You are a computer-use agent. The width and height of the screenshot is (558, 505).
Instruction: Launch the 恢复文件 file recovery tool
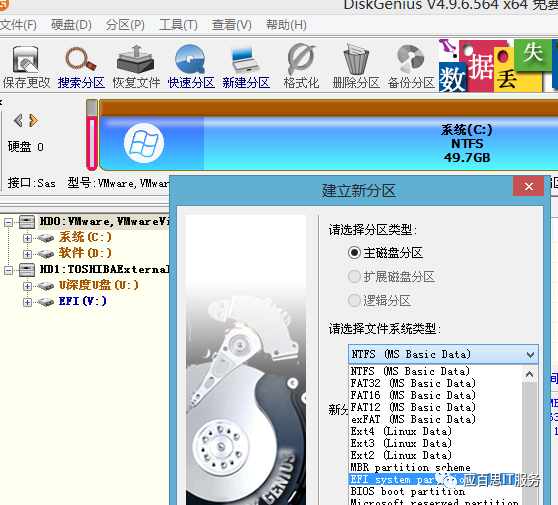[136, 67]
